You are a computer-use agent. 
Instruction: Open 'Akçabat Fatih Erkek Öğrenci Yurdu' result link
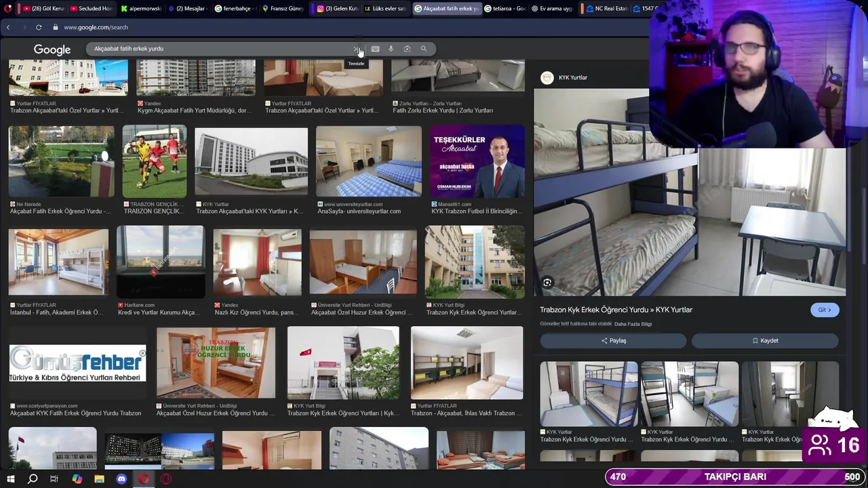point(60,211)
